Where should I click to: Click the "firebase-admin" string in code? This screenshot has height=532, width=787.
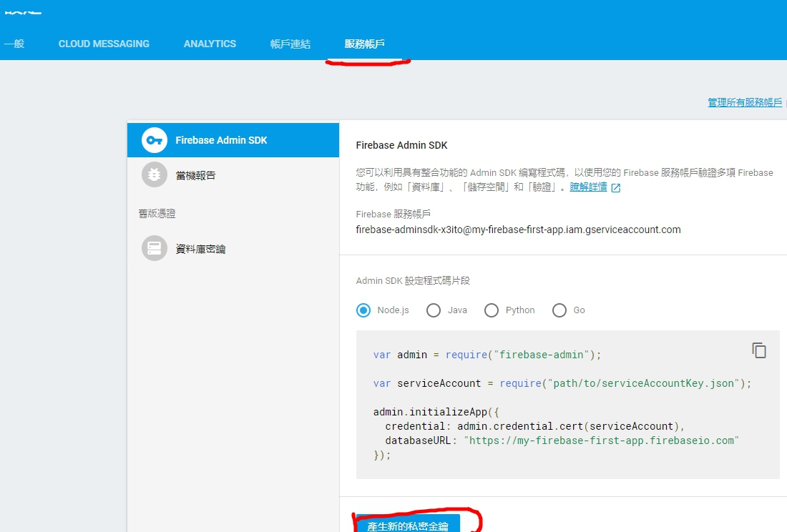tap(541, 355)
